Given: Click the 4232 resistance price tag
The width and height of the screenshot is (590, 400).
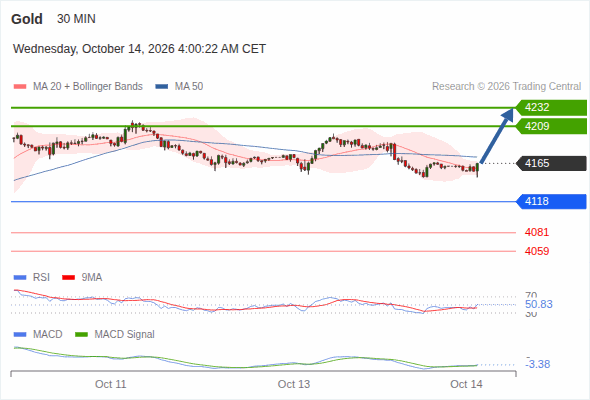Looking at the screenshot, I should point(551,108).
